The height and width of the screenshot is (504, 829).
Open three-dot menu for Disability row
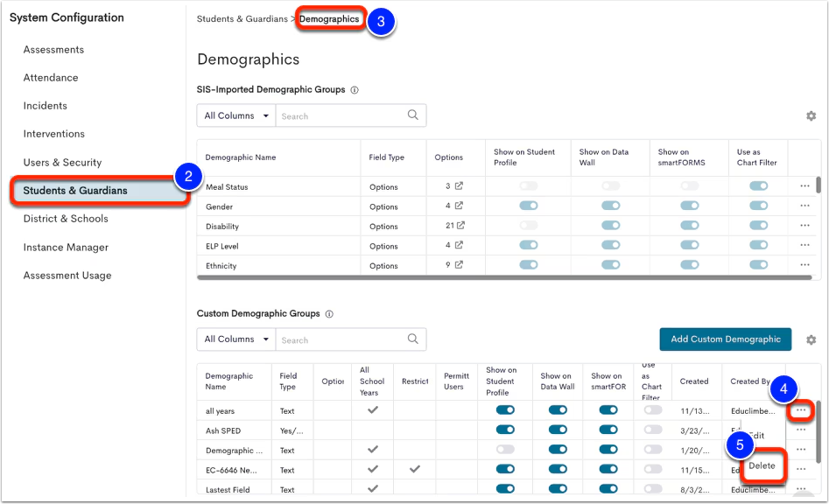(x=804, y=225)
